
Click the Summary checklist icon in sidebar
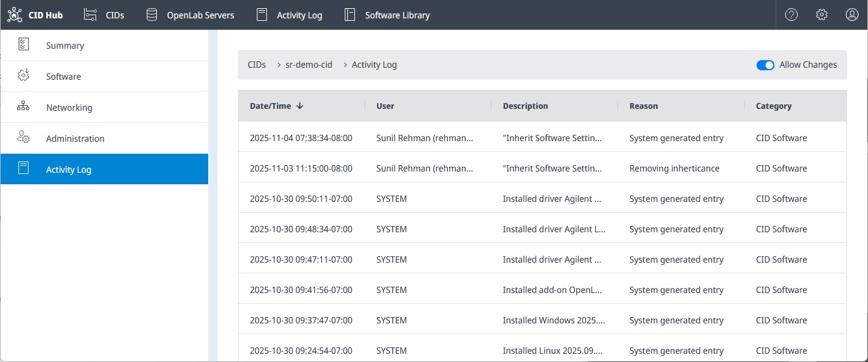pos(23,45)
